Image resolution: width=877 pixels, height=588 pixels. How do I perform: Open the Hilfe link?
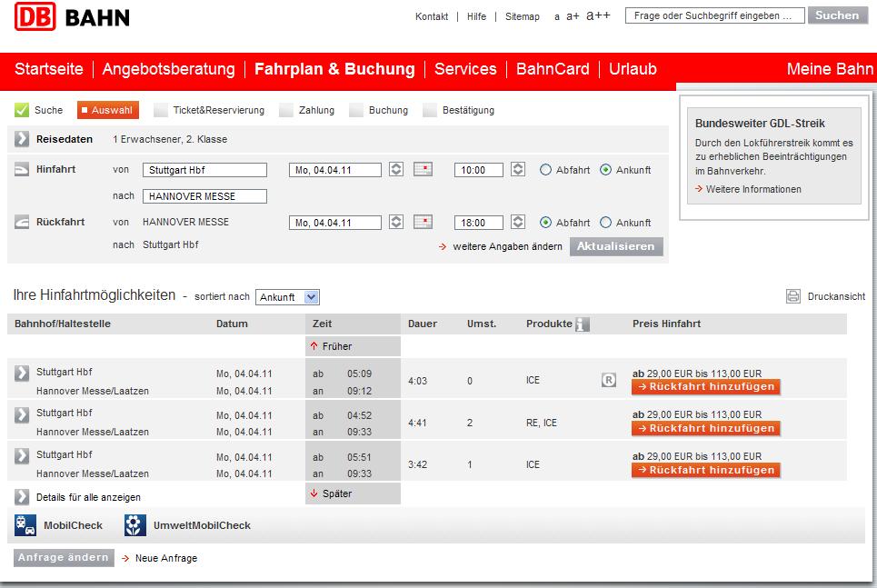coord(476,16)
